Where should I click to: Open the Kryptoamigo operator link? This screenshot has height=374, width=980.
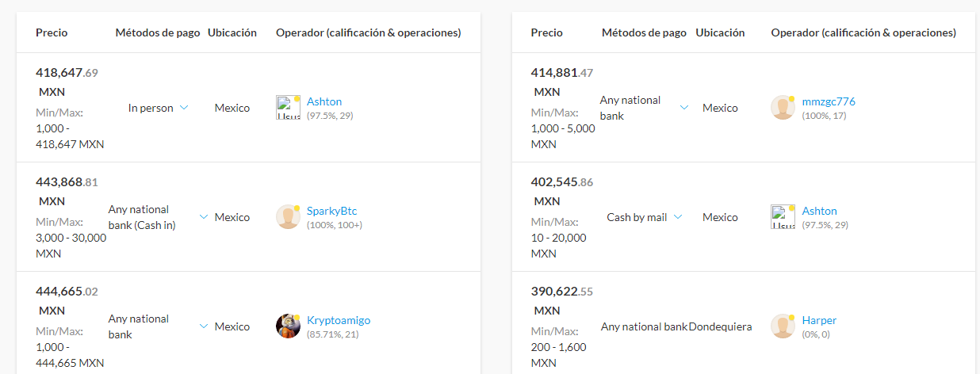point(339,320)
